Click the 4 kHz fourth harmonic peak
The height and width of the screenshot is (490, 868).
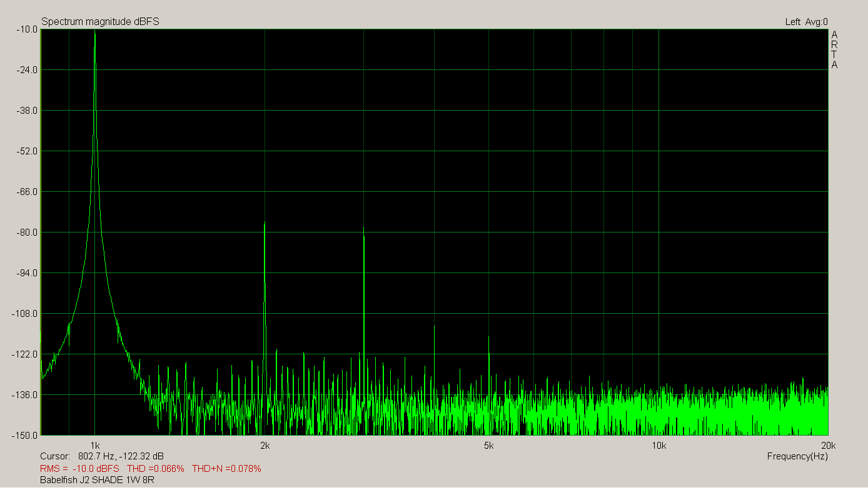coord(434,327)
